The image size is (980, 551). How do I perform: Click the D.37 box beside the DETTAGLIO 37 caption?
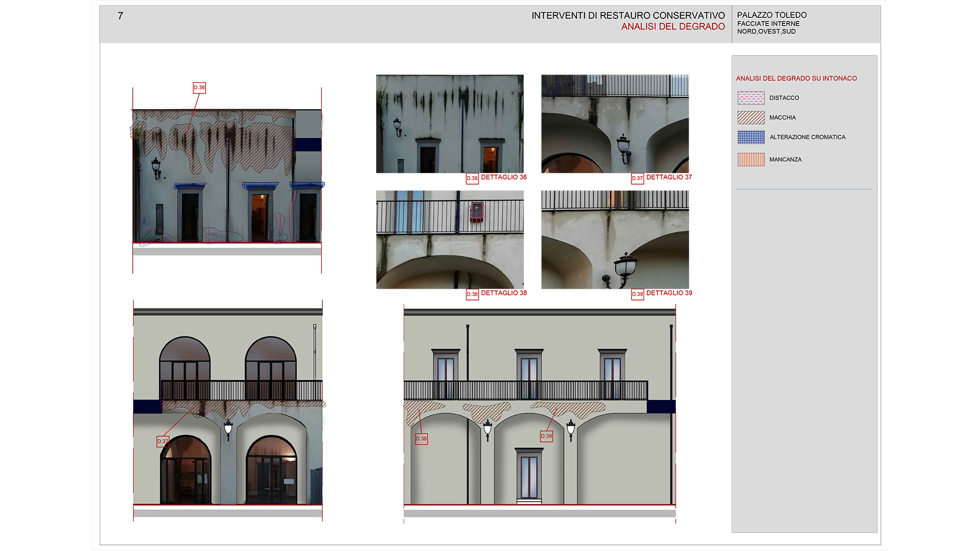point(638,179)
